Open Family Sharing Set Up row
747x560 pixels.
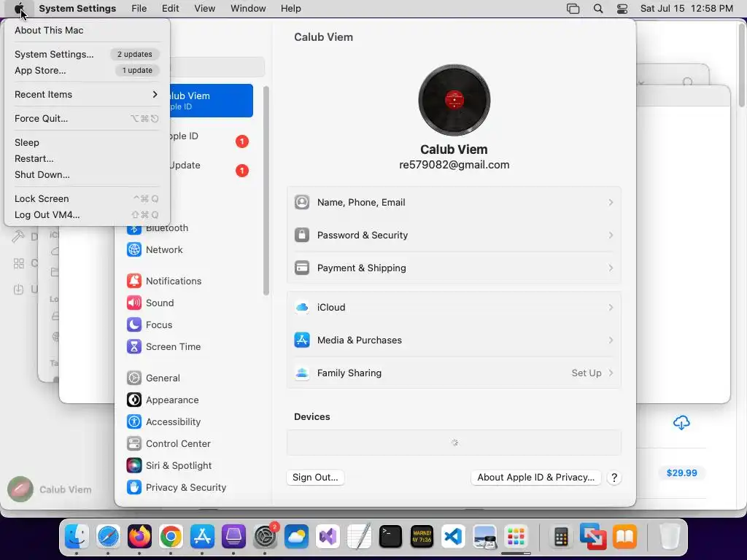[x=454, y=373]
